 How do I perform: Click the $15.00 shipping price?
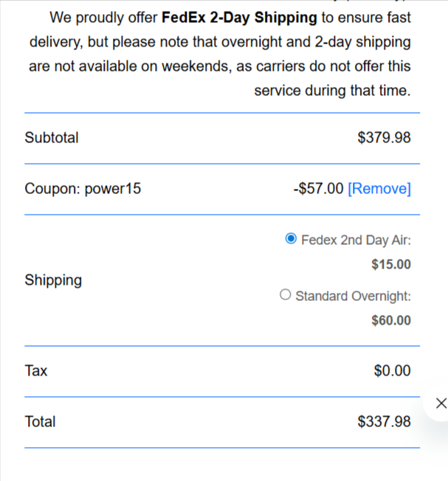pyautogui.click(x=391, y=265)
